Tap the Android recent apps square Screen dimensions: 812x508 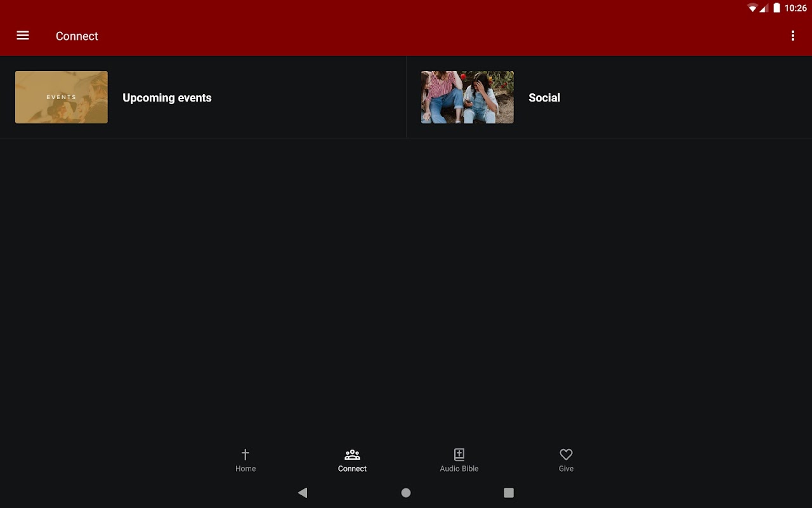[x=509, y=492]
